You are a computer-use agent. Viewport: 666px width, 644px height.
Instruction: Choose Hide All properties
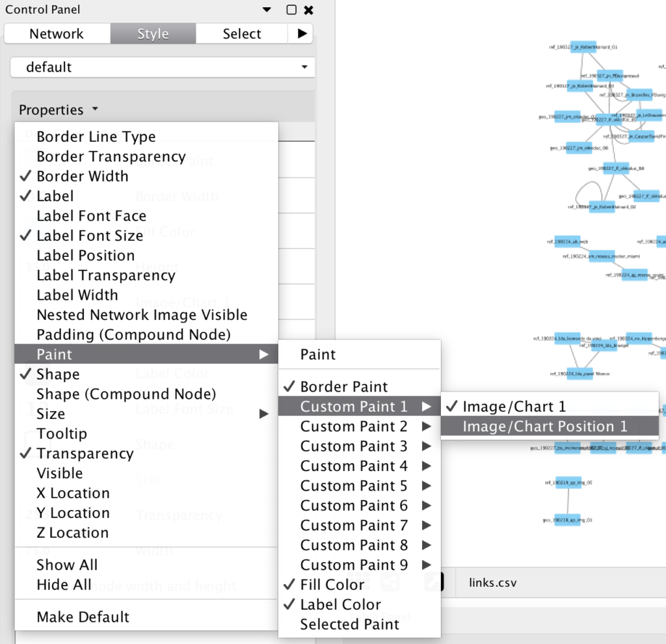click(146, 585)
